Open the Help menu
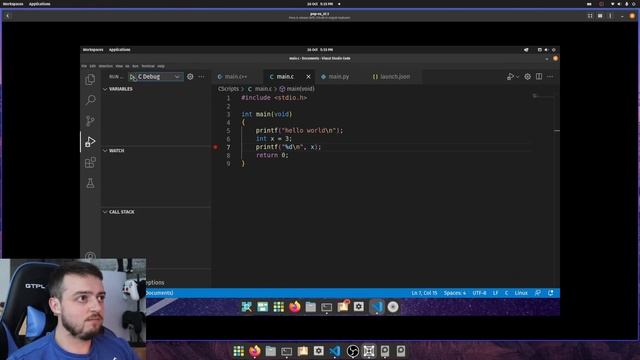The height and width of the screenshot is (360, 640). [x=161, y=66]
